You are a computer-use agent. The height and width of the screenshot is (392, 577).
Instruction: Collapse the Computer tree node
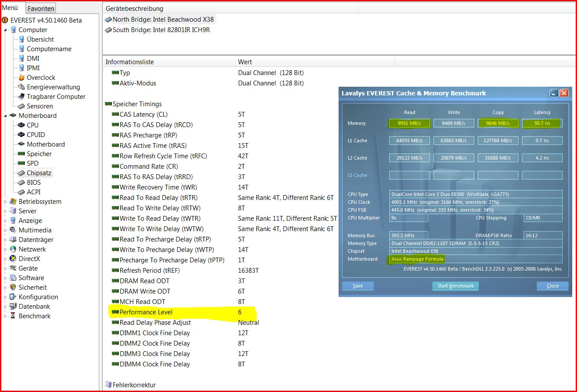coord(6,30)
